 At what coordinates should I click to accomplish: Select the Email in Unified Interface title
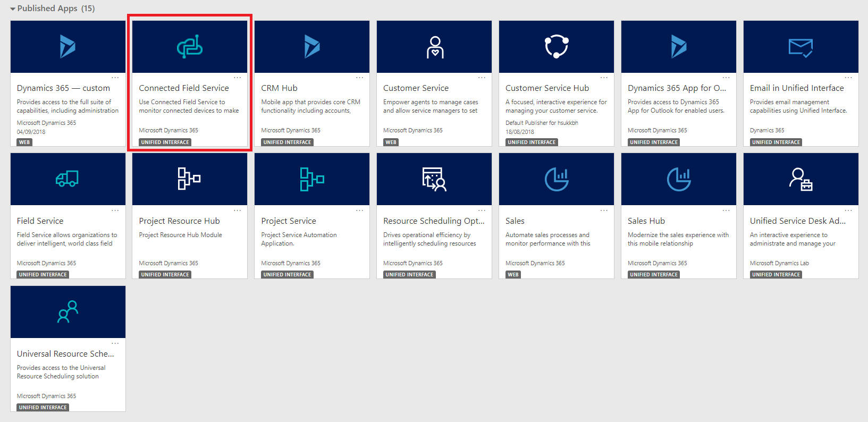797,88
